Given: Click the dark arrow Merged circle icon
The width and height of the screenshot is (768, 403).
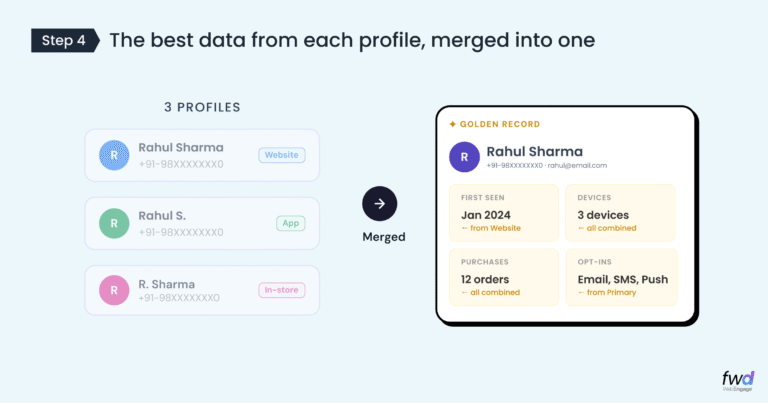Looking at the screenshot, I should coord(379,204).
